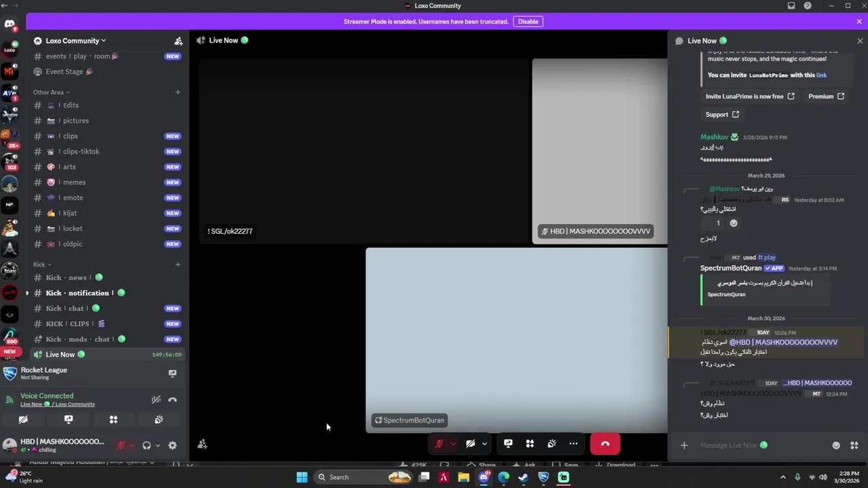This screenshot has height=488, width=868.
Task: Create channel in Other Area category
Action: pyautogui.click(x=178, y=92)
